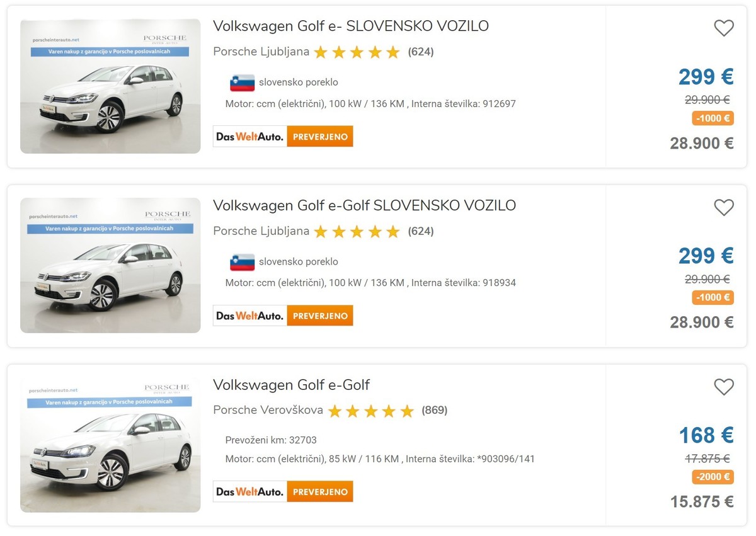Click the -1000 € discount badge on the first listing

point(713,118)
